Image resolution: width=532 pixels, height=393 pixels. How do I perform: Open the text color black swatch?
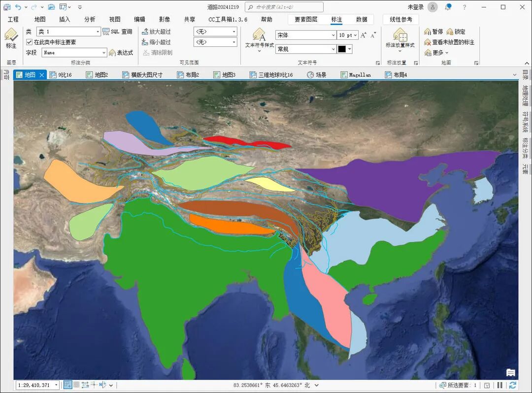(x=342, y=49)
